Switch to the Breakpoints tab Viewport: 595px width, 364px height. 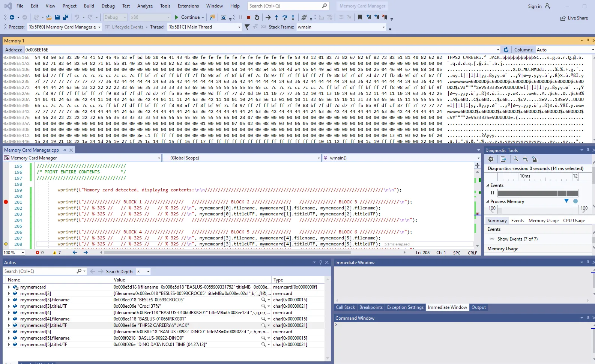point(371,307)
